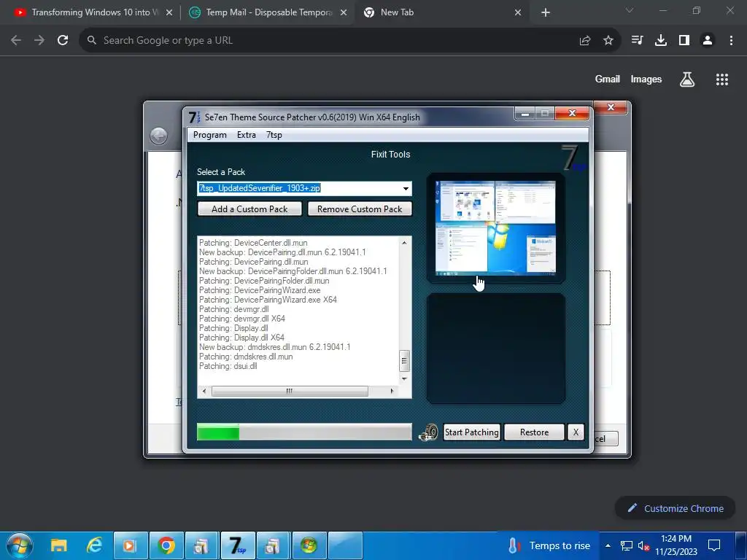Click Add a Custom Pack button

249,209
